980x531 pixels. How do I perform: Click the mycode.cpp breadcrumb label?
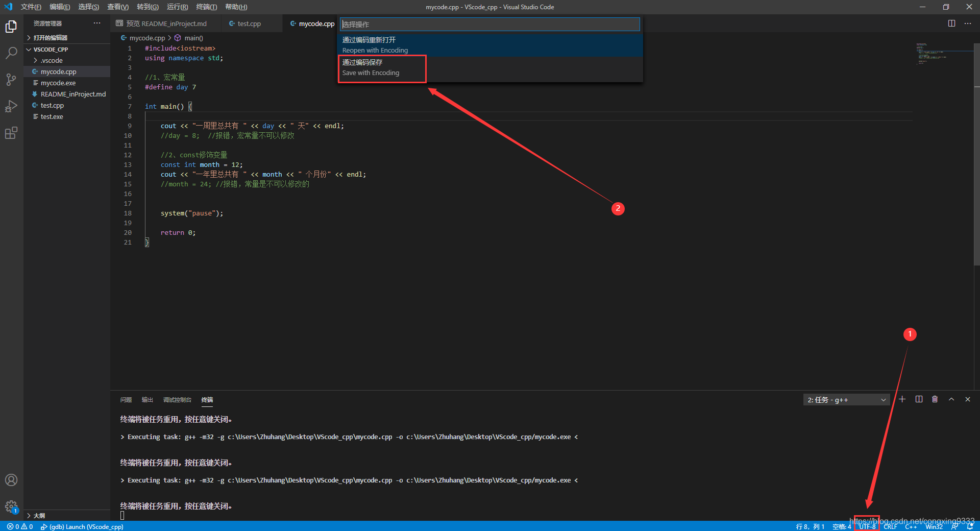coord(147,38)
